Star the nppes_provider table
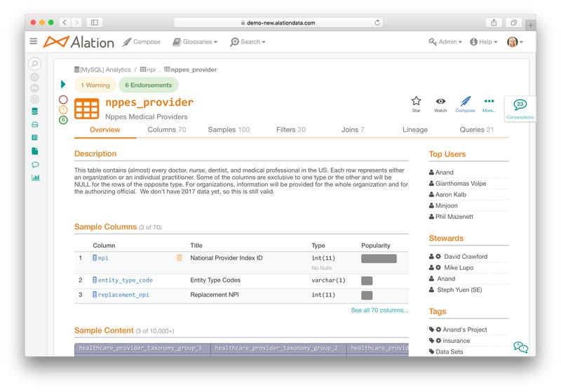This screenshot has width=561, height=392. coord(416,104)
